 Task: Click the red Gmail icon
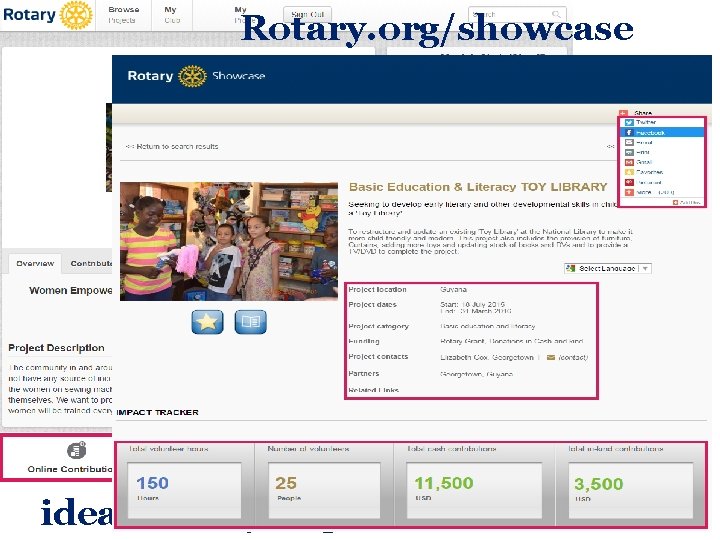[629, 162]
